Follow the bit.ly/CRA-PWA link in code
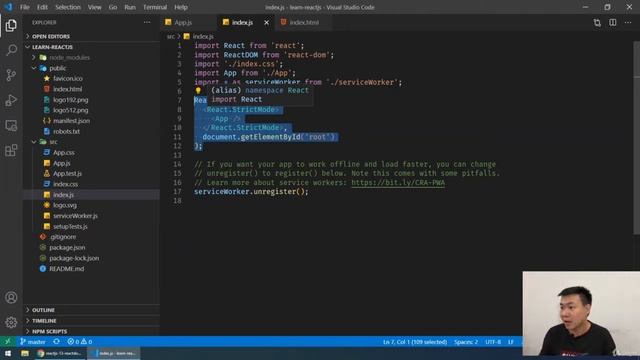This screenshot has width=640, height=360. click(x=398, y=182)
